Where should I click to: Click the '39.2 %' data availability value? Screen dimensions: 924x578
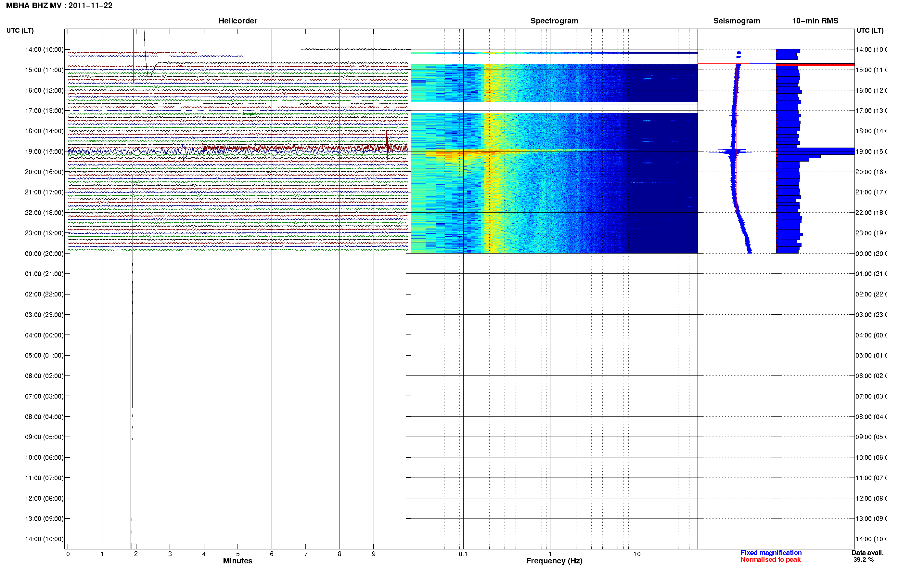coord(863,560)
